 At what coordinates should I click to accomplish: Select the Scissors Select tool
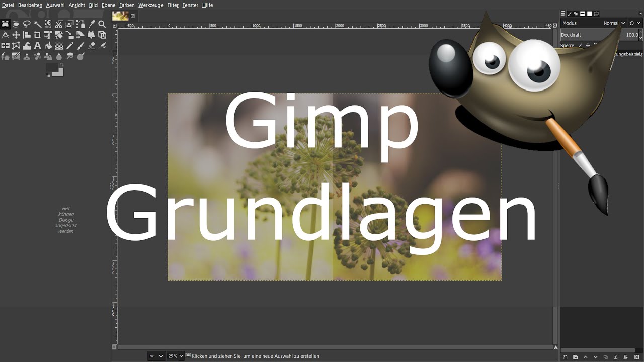click(59, 24)
